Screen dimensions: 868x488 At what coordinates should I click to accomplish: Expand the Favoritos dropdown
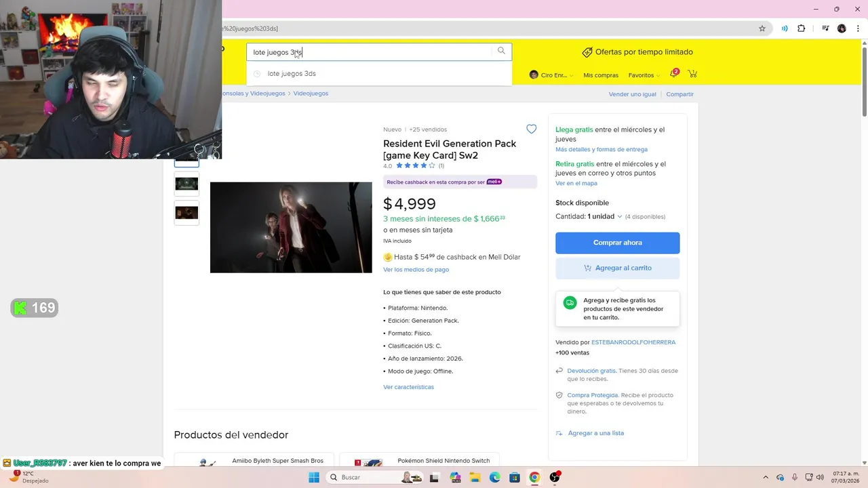644,75
